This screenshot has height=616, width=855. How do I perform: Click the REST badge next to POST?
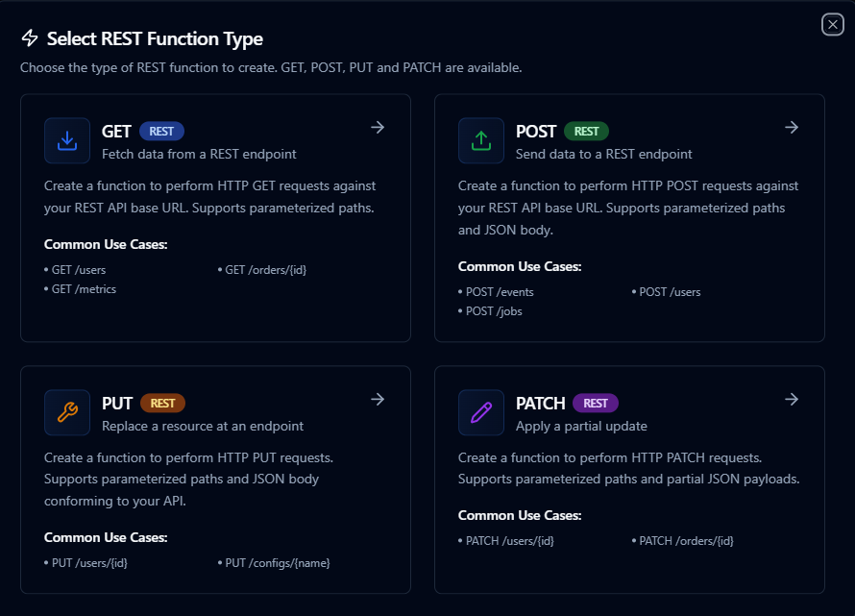584,131
